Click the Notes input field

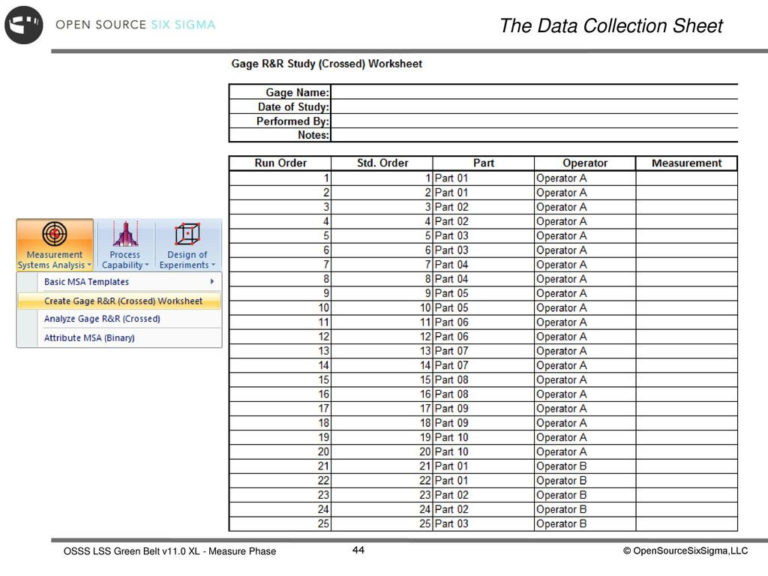tap(534, 135)
